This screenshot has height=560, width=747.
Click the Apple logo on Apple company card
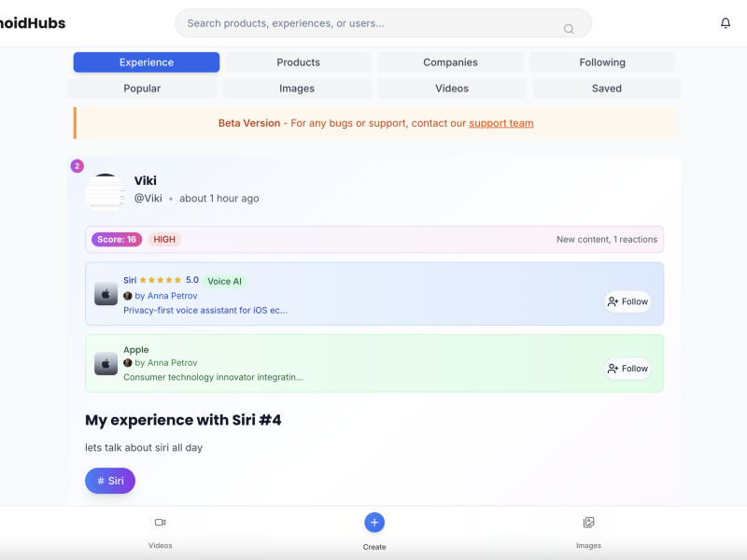(x=106, y=364)
